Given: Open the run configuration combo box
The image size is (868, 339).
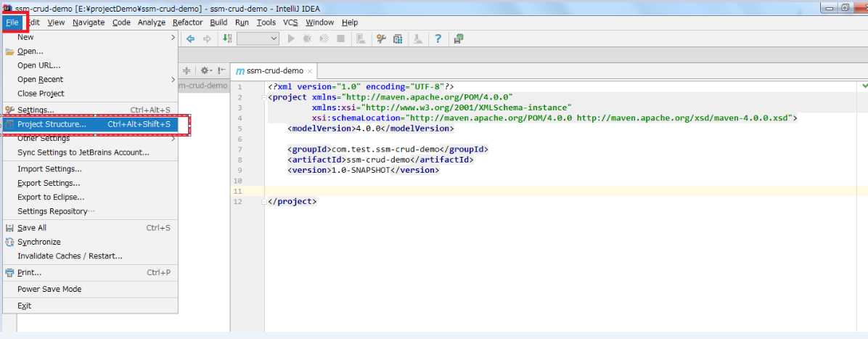Looking at the screenshot, I should [258, 38].
